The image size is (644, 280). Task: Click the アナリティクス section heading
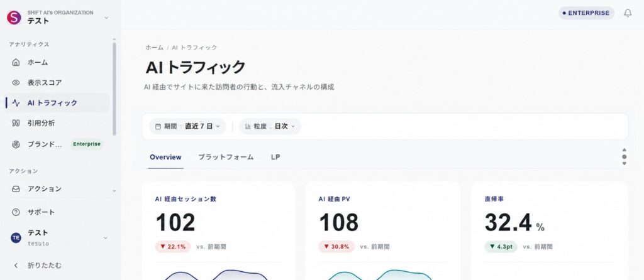[x=29, y=45]
